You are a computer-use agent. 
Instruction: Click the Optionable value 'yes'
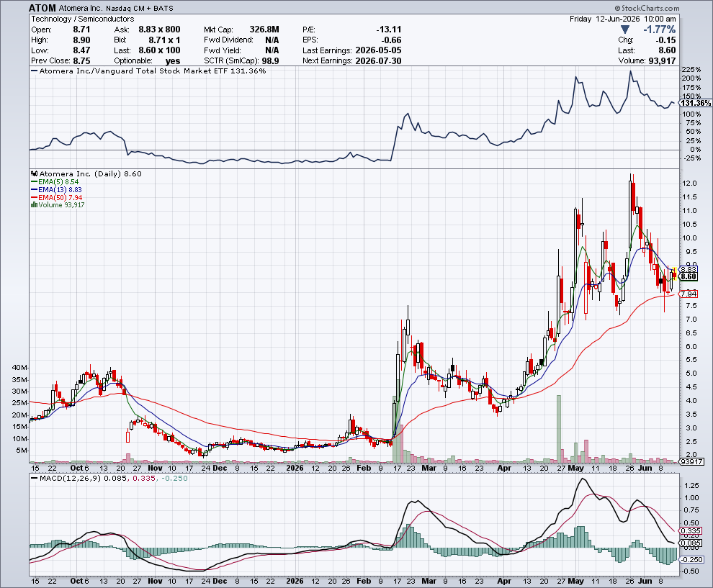(x=173, y=61)
